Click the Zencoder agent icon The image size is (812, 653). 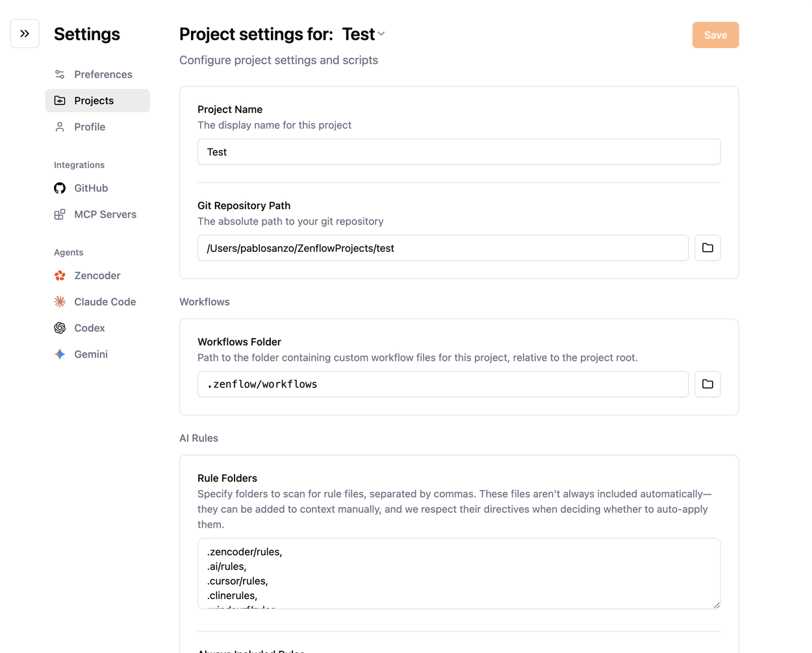(x=59, y=275)
